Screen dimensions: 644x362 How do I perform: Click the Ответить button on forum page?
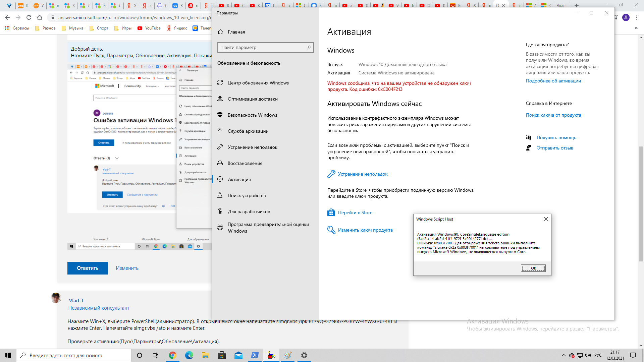coord(88,268)
